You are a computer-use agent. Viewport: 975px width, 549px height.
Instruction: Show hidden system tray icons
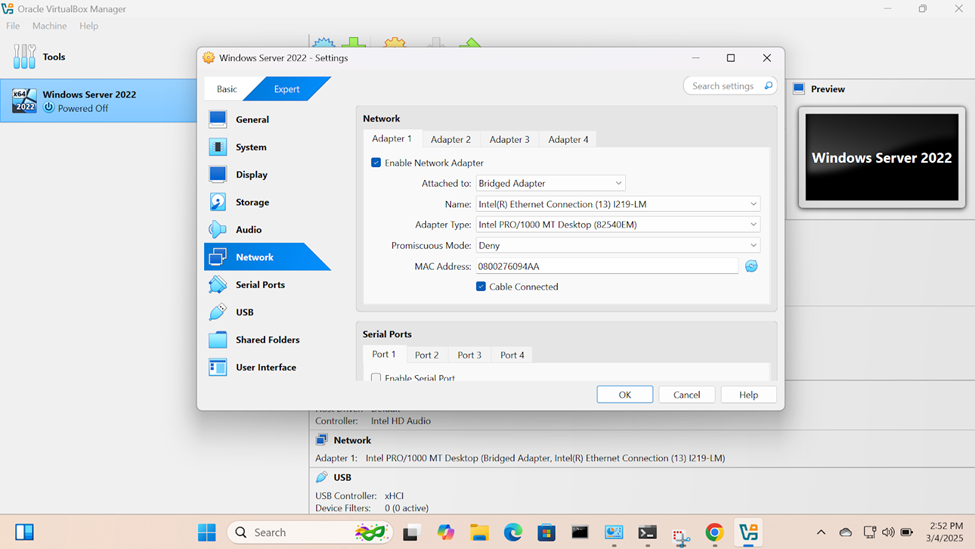point(821,532)
